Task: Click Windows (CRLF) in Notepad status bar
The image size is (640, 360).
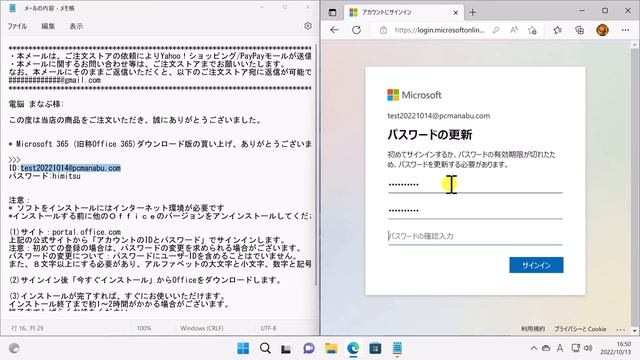Action: (x=202, y=328)
